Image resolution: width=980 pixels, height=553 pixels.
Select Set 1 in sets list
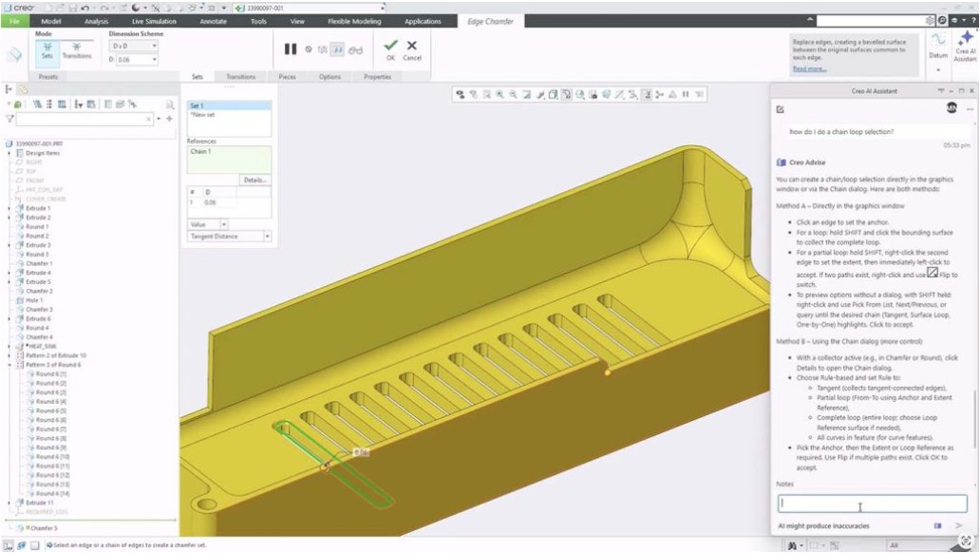229,105
